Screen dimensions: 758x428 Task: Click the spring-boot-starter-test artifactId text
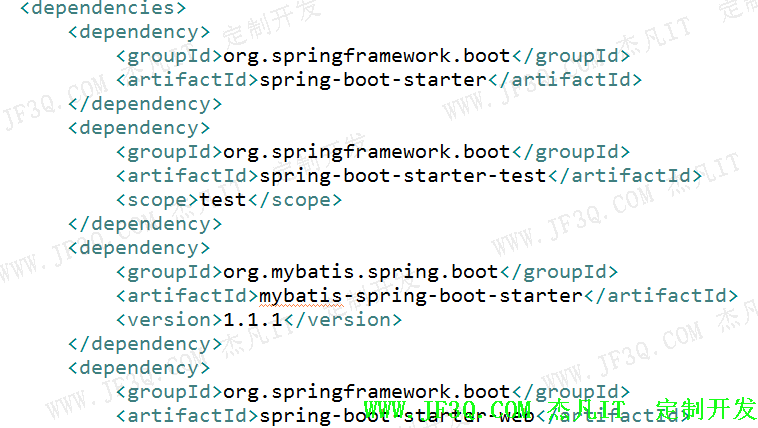[x=403, y=176]
